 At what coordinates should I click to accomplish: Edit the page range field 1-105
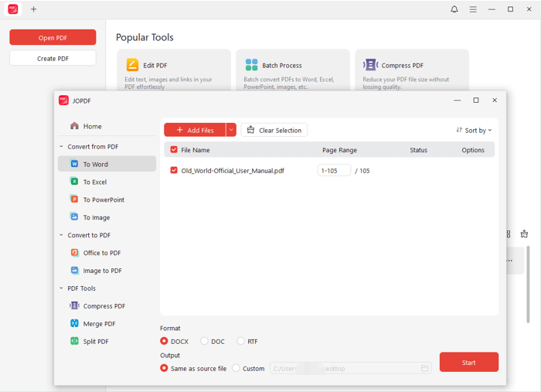pyautogui.click(x=334, y=170)
